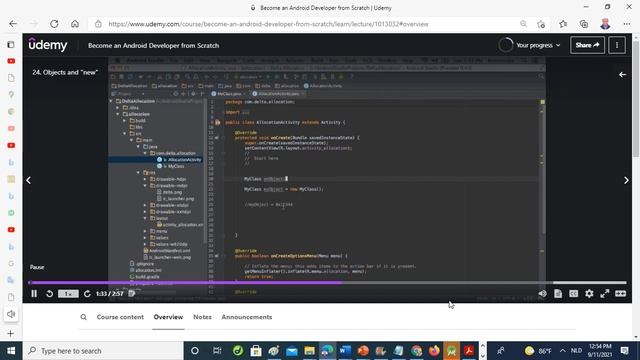
Task: Toggle expanded theater view
Action: [620, 293]
